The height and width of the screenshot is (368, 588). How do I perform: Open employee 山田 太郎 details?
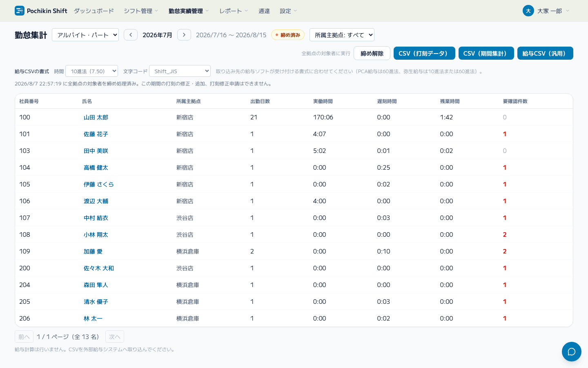click(96, 117)
